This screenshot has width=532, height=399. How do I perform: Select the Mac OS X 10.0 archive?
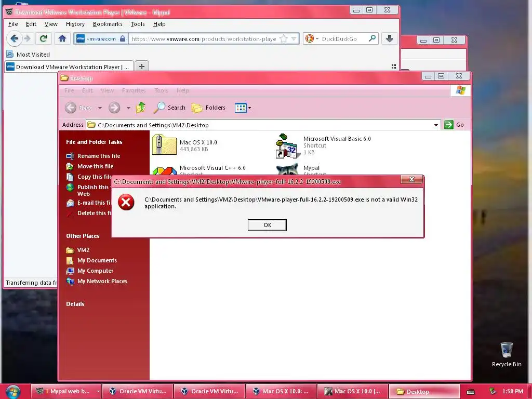click(185, 145)
